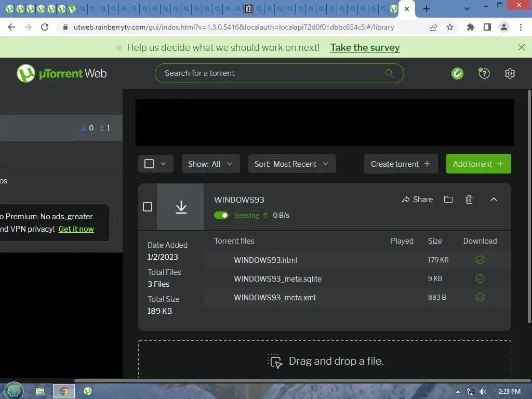Open Show: All filter dropdown
The height and width of the screenshot is (399, 532).
point(211,164)
